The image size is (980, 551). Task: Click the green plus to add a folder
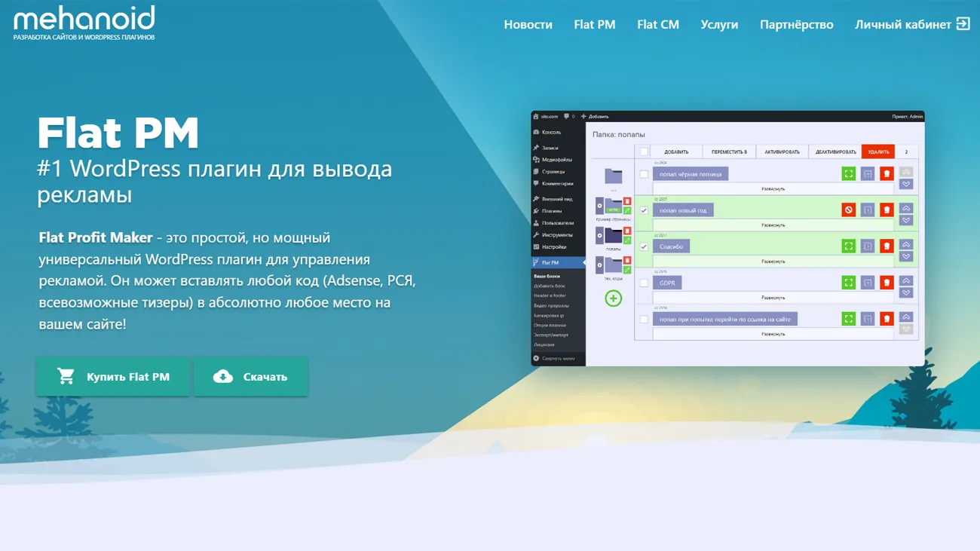(613, 298)
